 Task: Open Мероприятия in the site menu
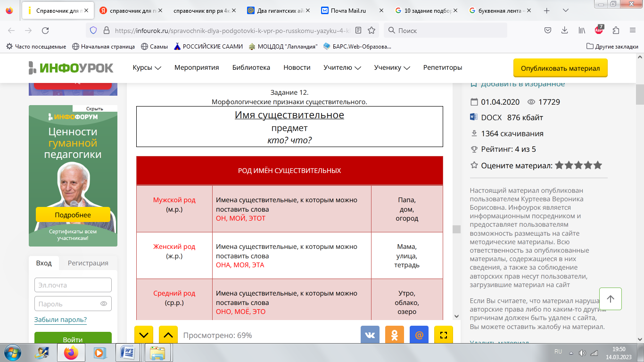(x=197, y=67)
